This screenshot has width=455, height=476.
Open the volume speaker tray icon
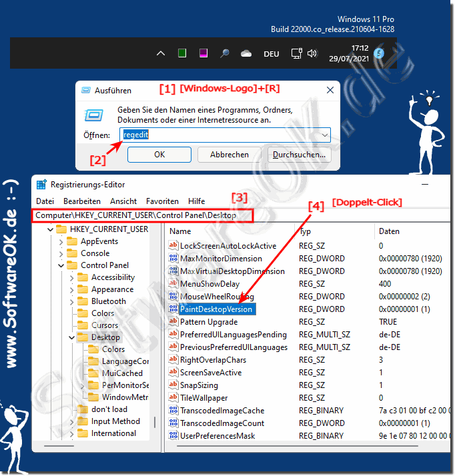pos(312,54)
